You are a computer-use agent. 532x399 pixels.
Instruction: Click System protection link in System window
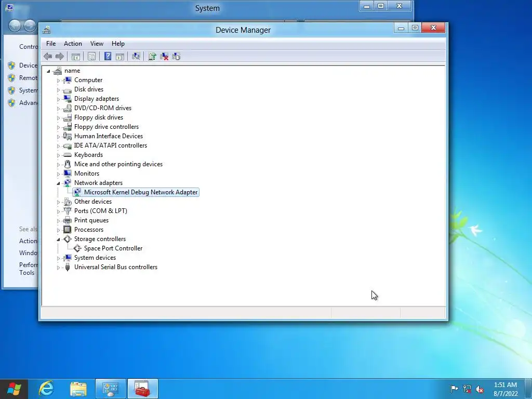[x=28, y=90]
